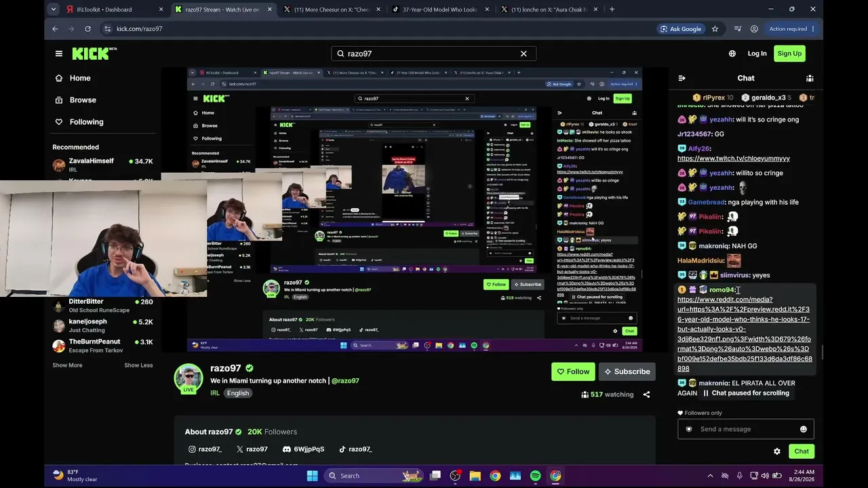Open the weather widget on taskbar
Viewport: 868px width, 488px height.
75,476
